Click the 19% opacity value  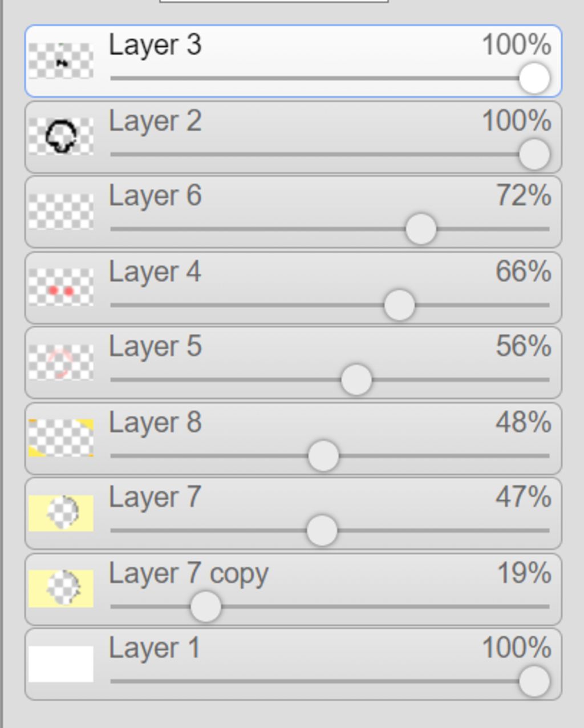pos(524,573)
